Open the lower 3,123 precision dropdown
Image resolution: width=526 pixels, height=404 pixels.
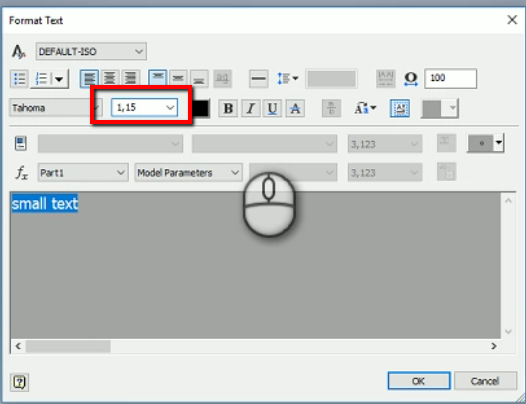(x=385, y=172)
